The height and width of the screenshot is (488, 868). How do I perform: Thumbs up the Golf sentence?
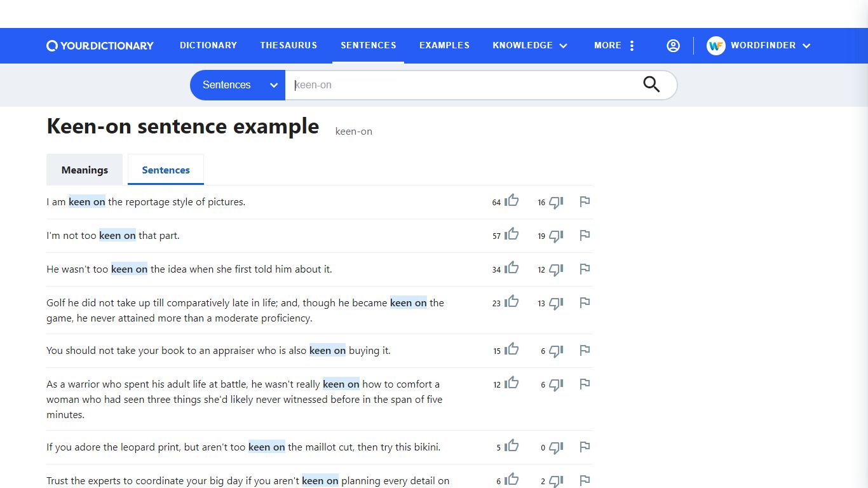click(512, 302)
